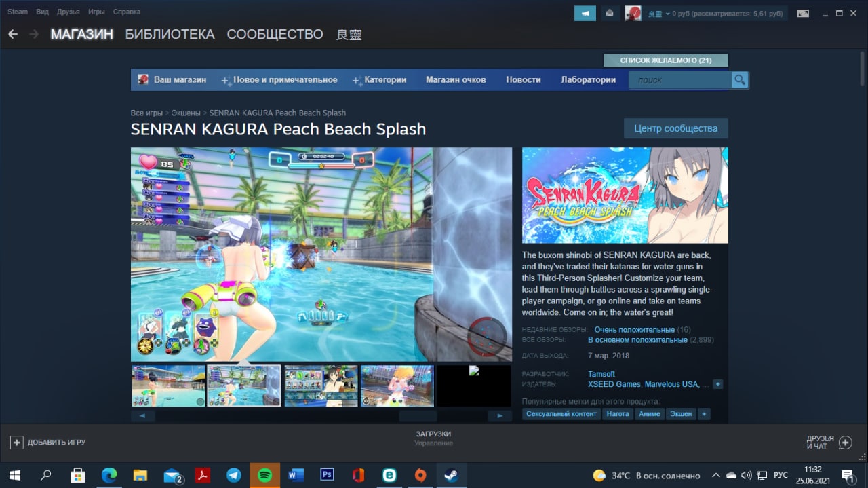
Task: Open Windows Start menu
Action: 14,475
